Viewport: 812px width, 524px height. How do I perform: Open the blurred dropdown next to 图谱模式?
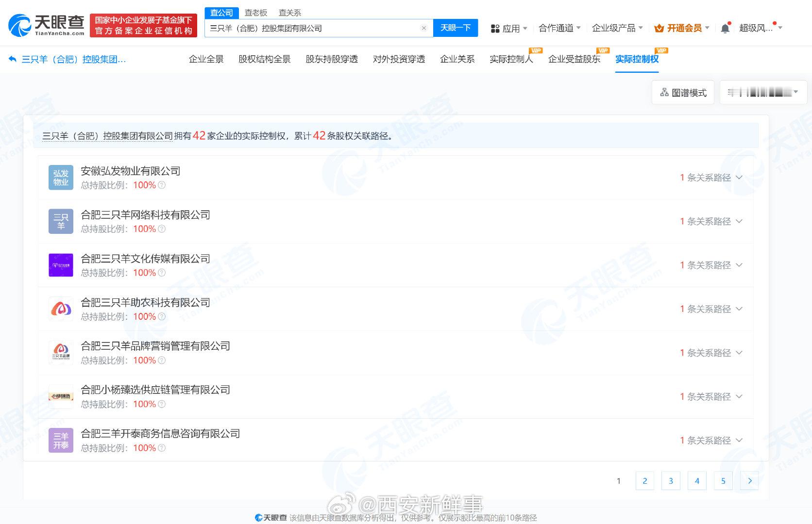pos(763,92)
